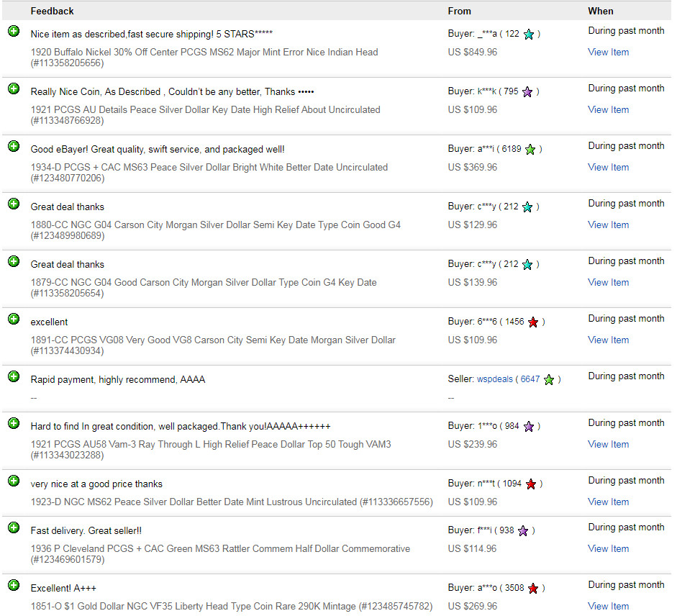Click price US $114.96

[x=472, y=548]
